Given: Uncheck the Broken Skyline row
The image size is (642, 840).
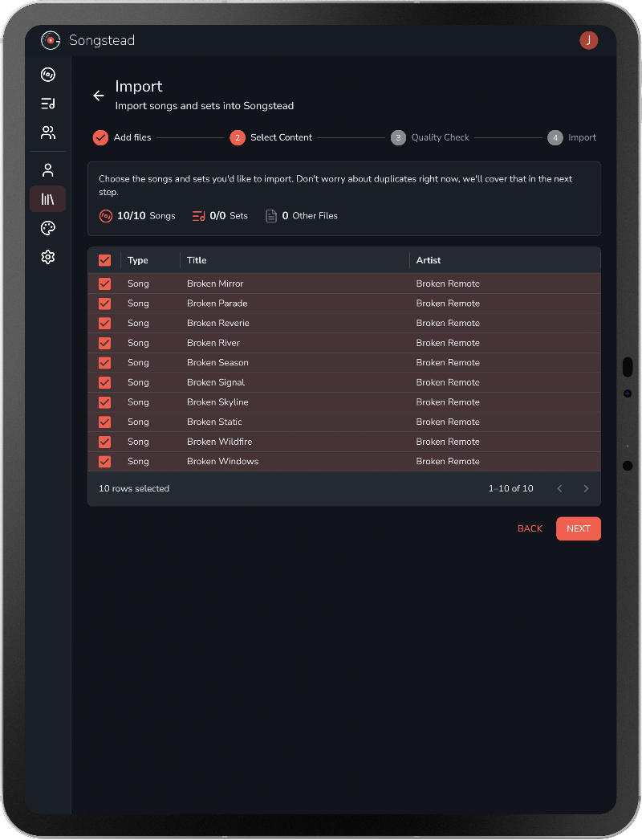Looking at the screenshot, I should [x=104, y=402].
